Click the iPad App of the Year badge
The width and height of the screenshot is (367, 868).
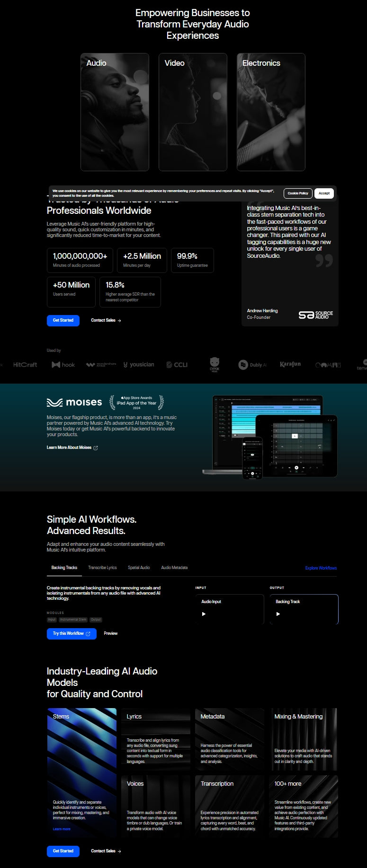[x=136, y=403]
